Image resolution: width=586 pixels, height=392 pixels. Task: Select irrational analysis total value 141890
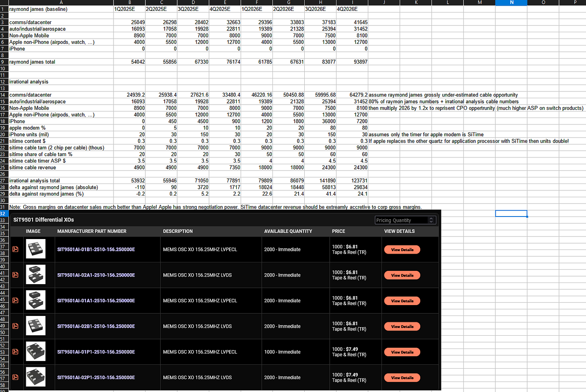[x=320, y=181]
